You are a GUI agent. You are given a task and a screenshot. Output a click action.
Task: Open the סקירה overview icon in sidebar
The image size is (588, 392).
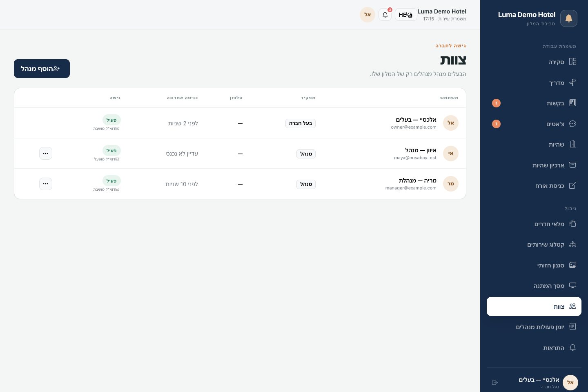[572, 62]
